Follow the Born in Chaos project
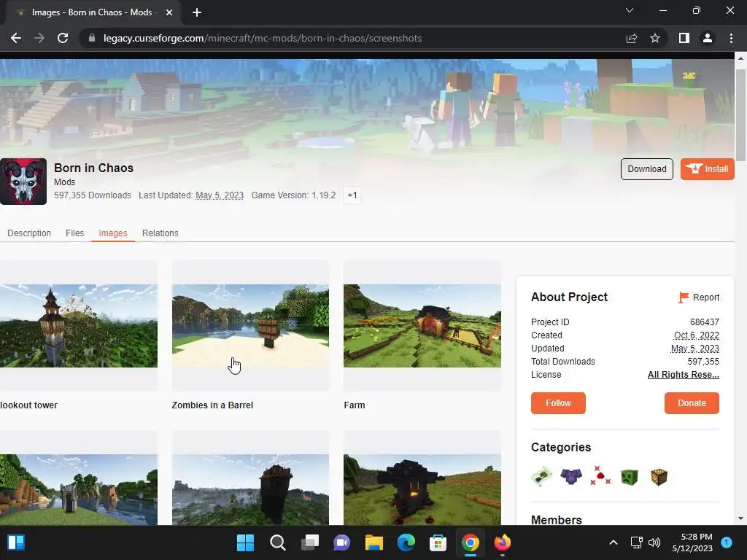 (x=558, y=403)
